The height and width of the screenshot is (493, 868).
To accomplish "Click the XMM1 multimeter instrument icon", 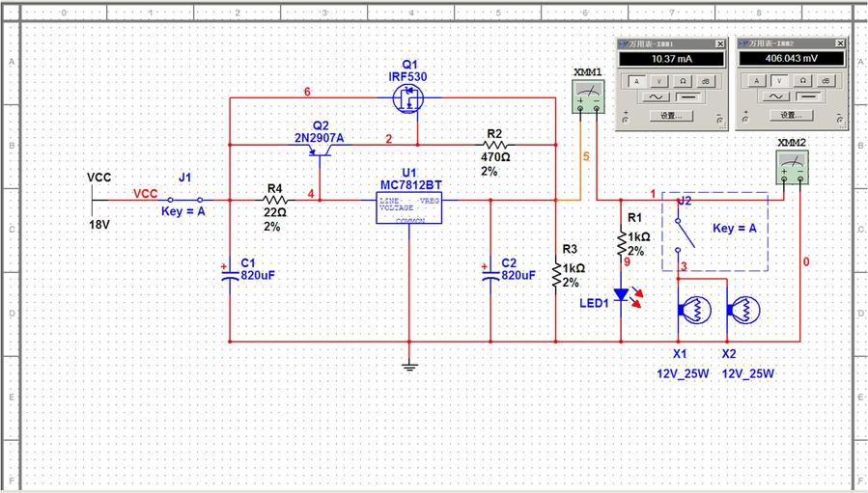I will pos(587,94).
